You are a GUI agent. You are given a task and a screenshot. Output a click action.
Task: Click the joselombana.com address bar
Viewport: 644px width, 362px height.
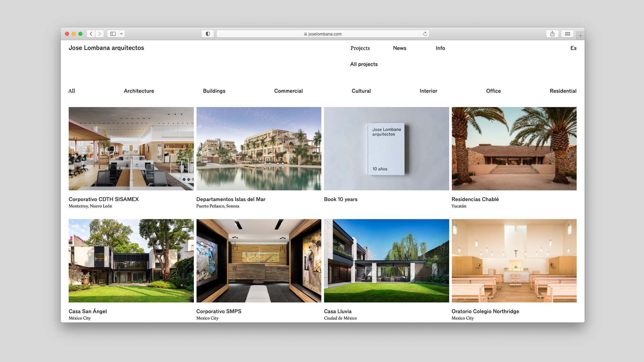click(x=323, y=34)
